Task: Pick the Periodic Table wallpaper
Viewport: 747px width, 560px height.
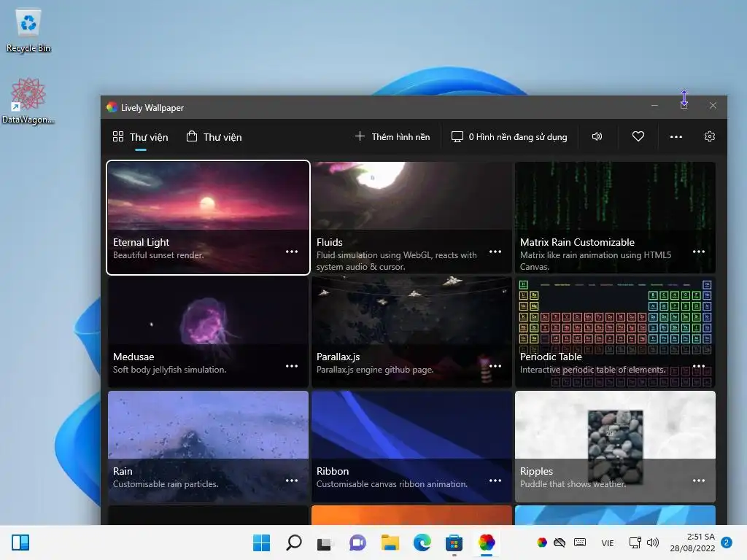Action: [x=615, y=332]
